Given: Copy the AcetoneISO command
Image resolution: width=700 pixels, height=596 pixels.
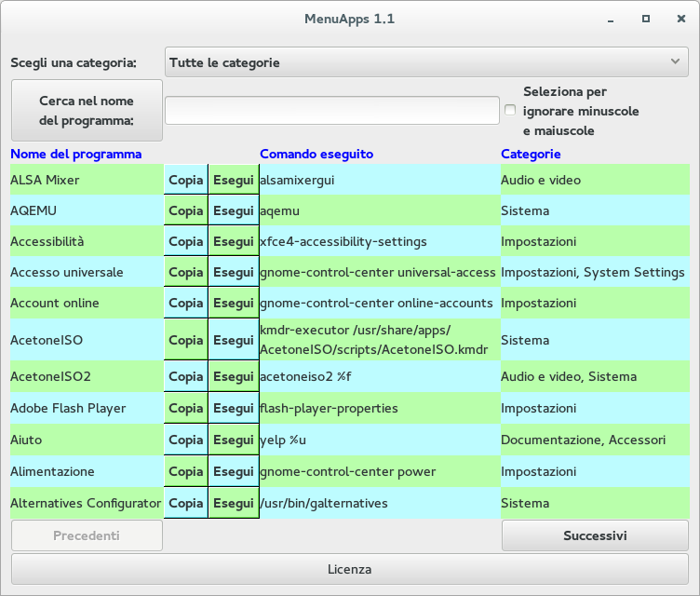Looking at the screenshot, I should pyautogui.click(x=185, y=340).
